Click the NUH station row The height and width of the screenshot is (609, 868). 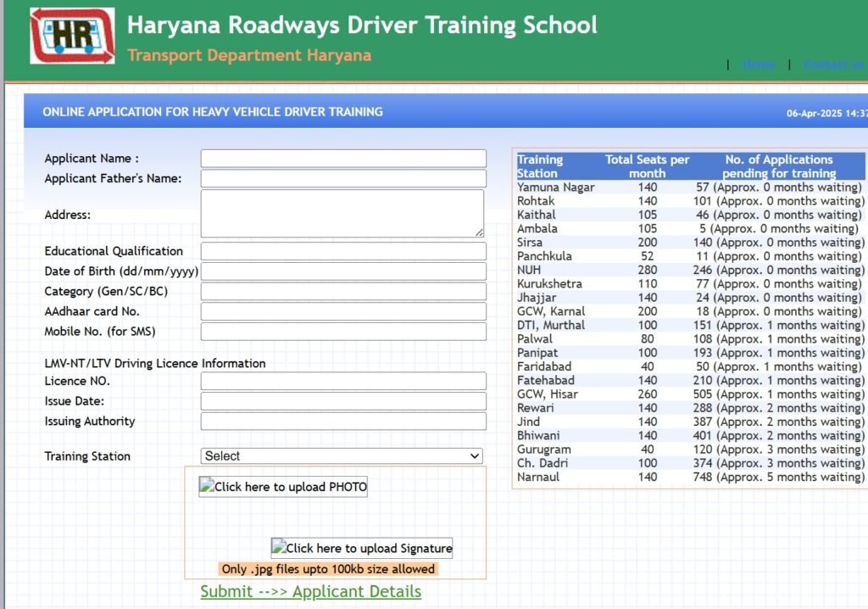tap(690, 270)
